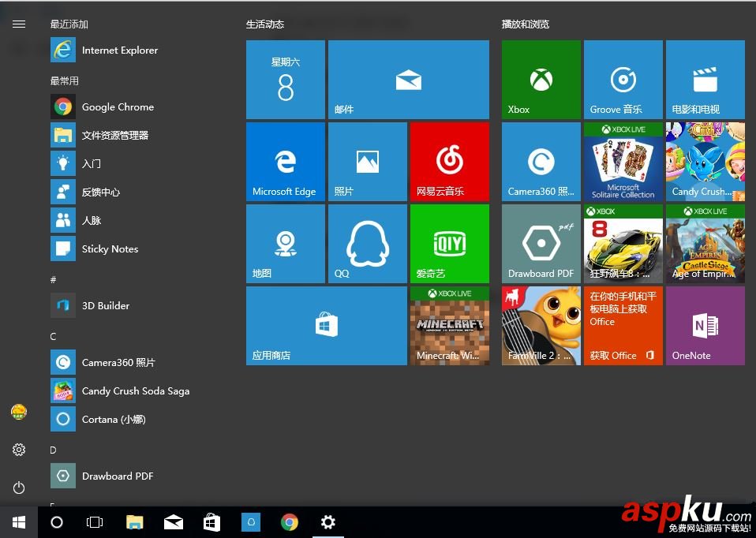Launch Groove 音乐 tile
Viewport: 756px width, 538px height.
click(x=623, y=80)
